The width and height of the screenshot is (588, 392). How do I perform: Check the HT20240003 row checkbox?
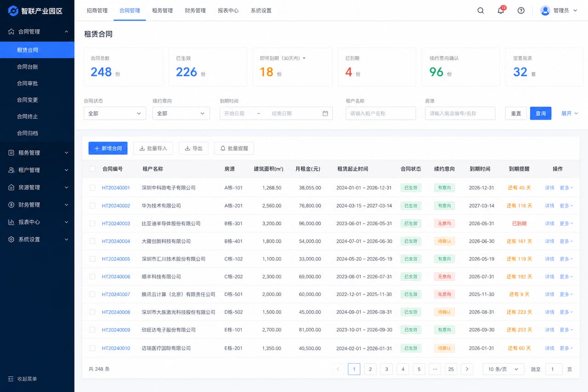tap(92, 223)
